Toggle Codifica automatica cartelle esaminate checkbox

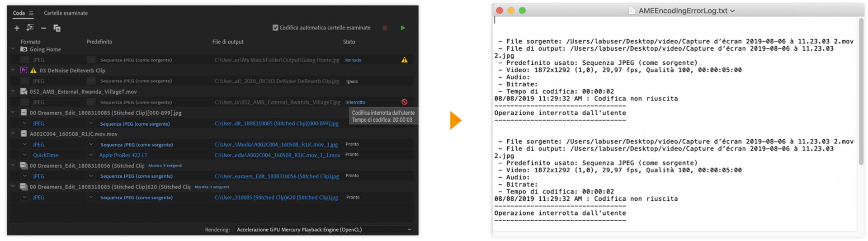click(x=275, y=28)
